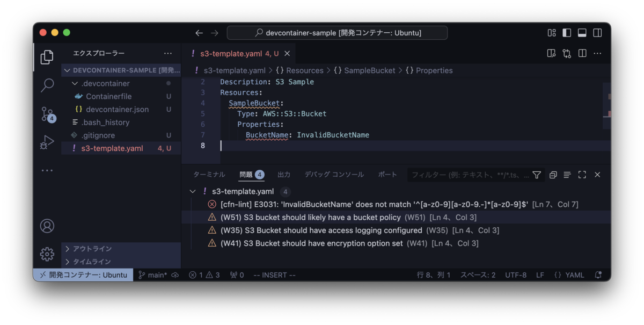Switch to the 出力 tab

pos(284,175)
